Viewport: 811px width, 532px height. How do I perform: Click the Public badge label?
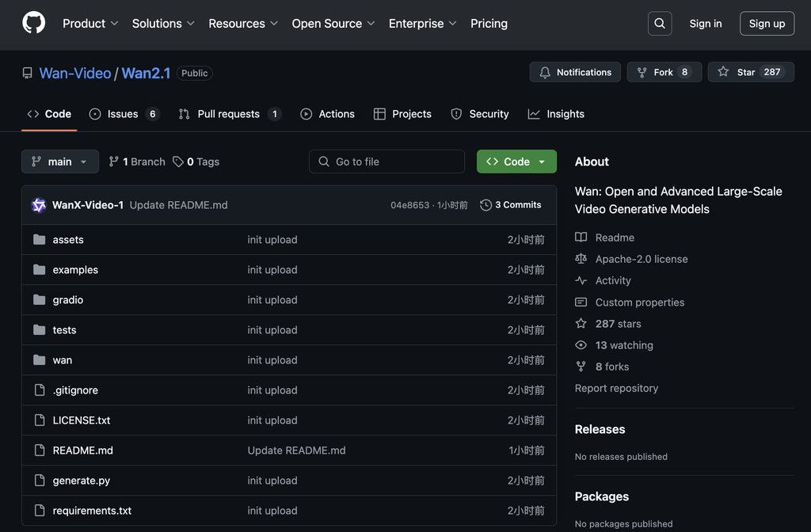(x=195, y=73)
